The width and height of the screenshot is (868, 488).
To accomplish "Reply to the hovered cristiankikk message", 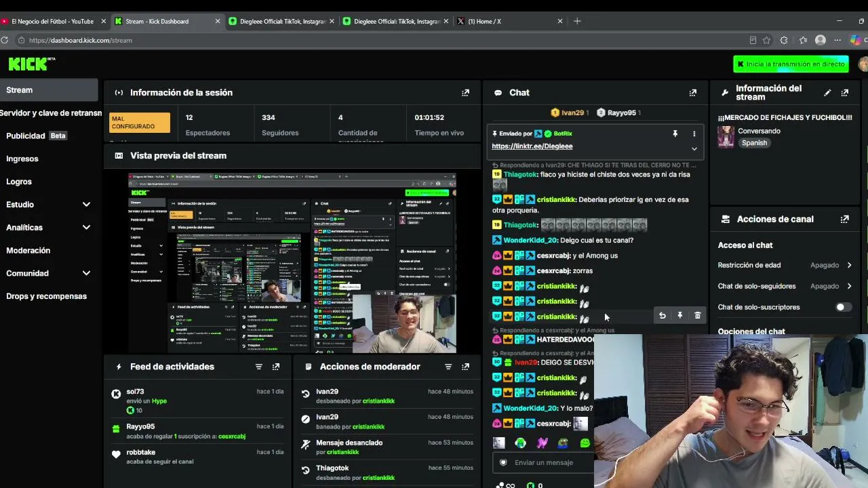I will tap(662, 316).
